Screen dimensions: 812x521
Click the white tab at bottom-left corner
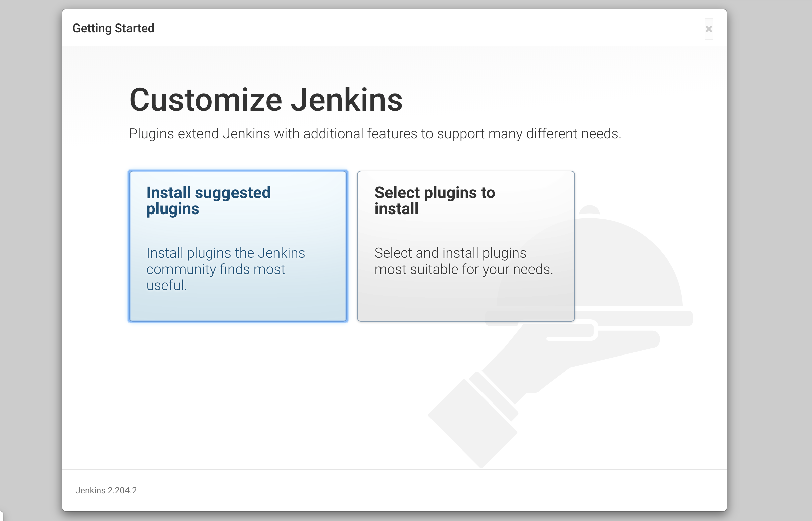[1, 516]
